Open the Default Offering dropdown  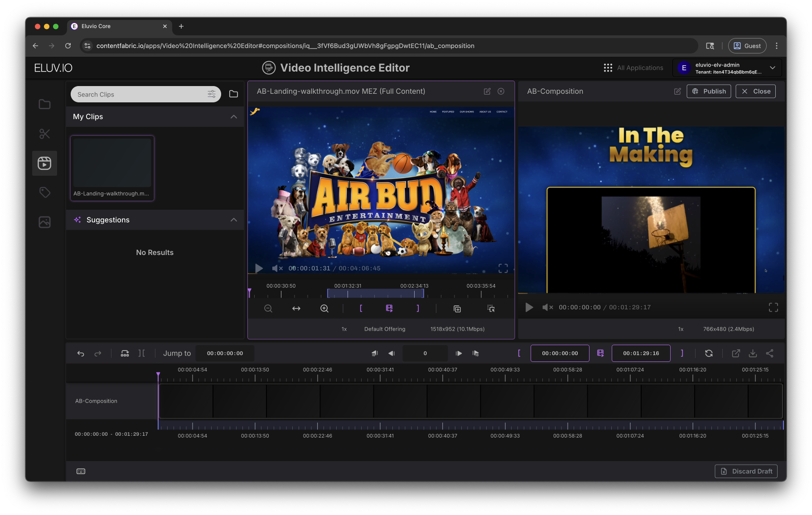click(x=385, y=329)
